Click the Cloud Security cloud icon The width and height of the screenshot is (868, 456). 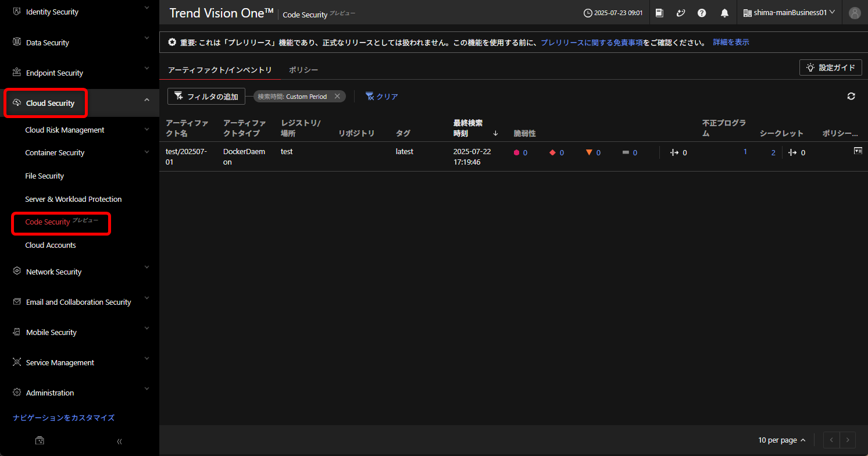click(17, 103)
